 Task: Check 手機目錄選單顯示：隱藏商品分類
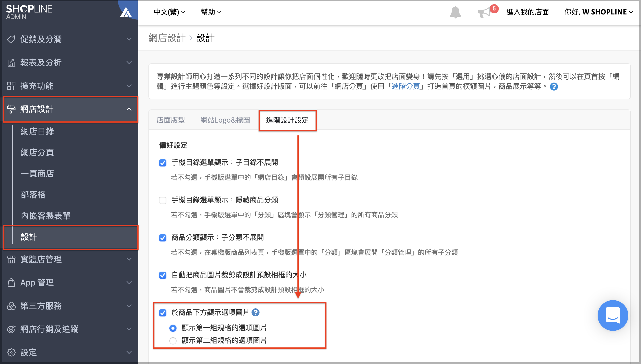(163, 200)
